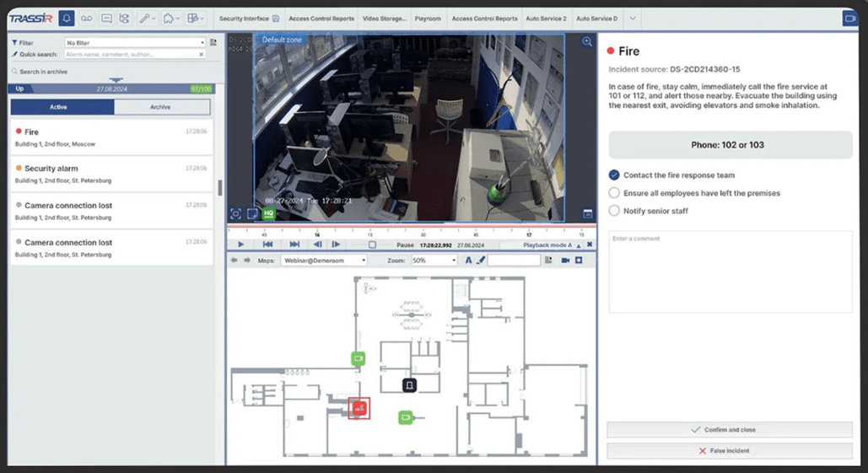The width and height of the screenshot is (868, 473).
Task: Click the magnifier zoom icon on video
Action: pyautogui.click(x=587, y=41)
